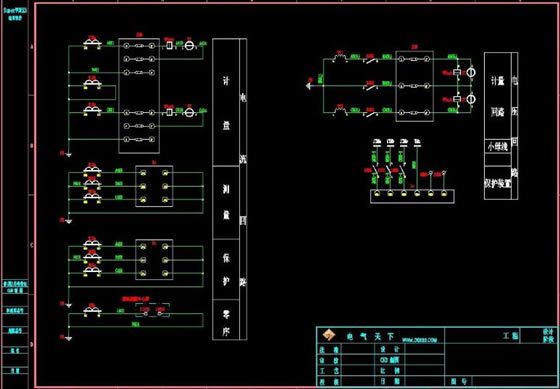Screen dimensions: 560x389
Task: Select the ground symbol under the metering circuit
Action: pyautogui.click(x=68, y=155)
